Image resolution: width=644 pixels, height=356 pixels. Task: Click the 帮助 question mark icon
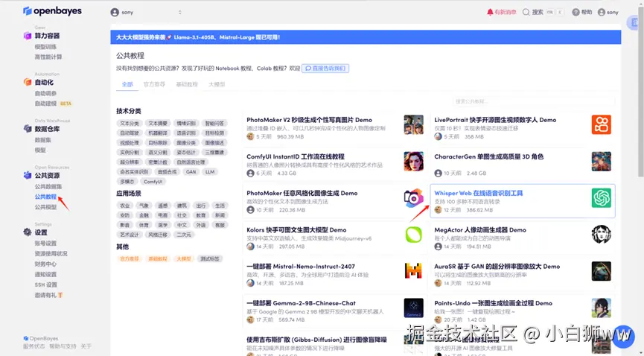[x=576, y=12]
